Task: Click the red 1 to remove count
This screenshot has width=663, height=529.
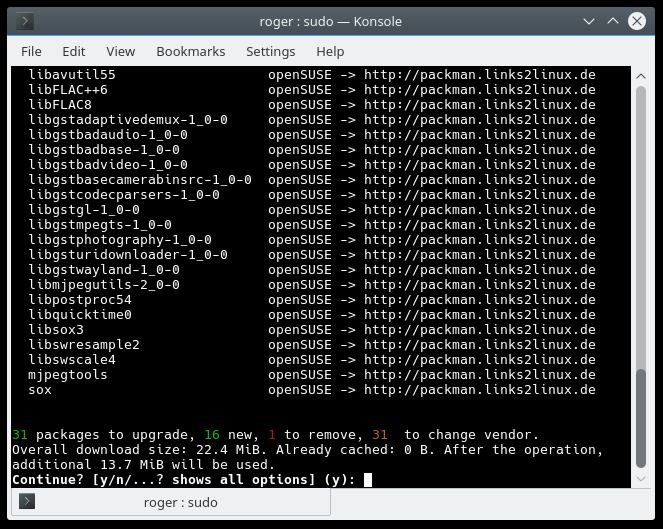Action: 272,435
